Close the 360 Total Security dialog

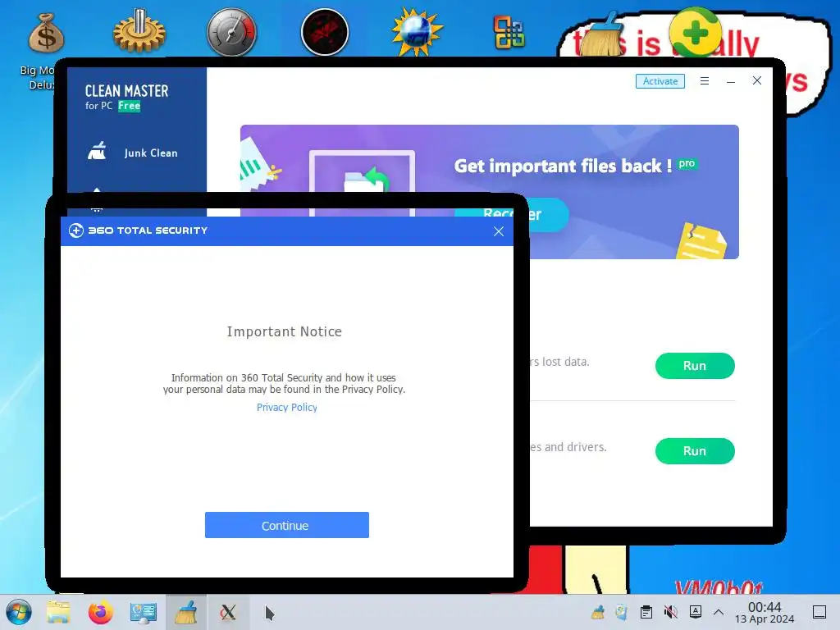pyautogui.click(x=499, y=231)
